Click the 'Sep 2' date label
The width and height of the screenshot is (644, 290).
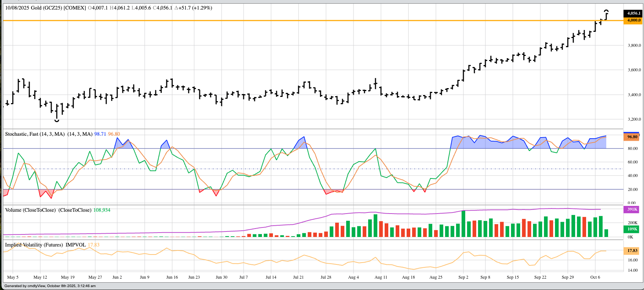(x=463, y=277)
